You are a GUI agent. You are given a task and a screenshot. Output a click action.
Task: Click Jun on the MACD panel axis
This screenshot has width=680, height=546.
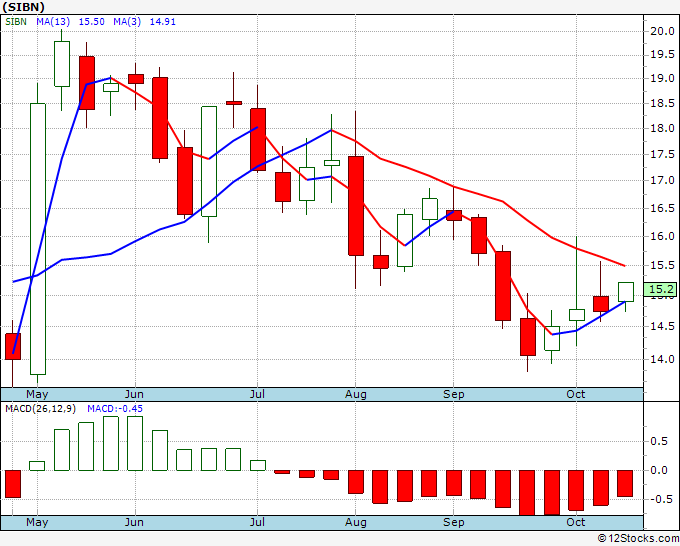coord(134,522)
